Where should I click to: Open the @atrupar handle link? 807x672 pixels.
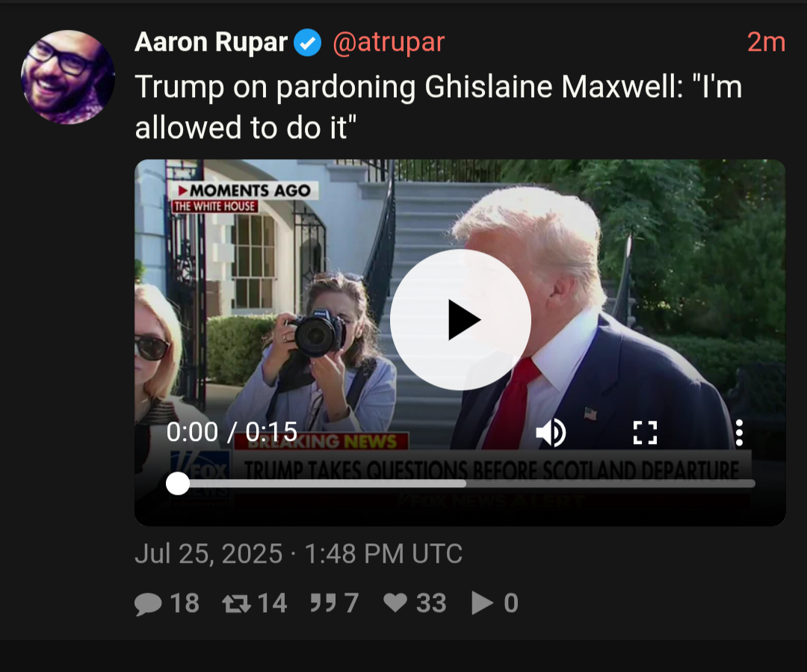click(x=389, y=42)
